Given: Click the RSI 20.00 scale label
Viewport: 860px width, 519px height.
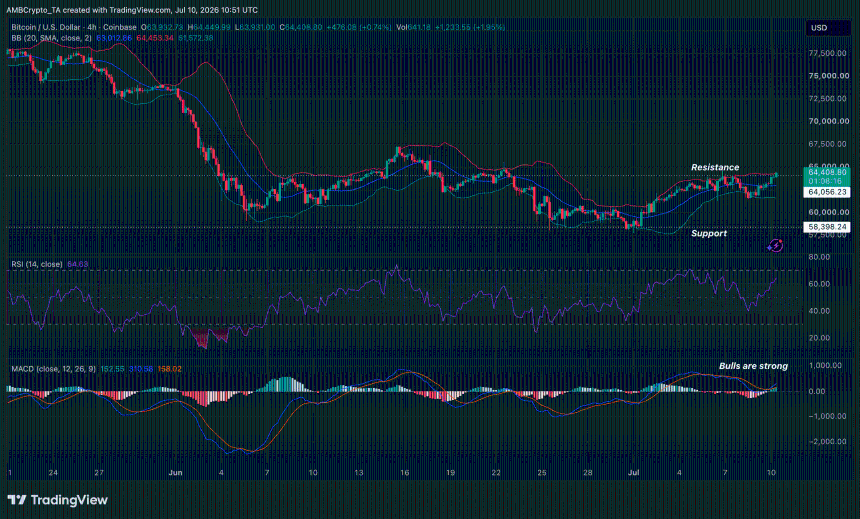Looking at the screenshot, I should pyautogui.click(x=819, y=338).
